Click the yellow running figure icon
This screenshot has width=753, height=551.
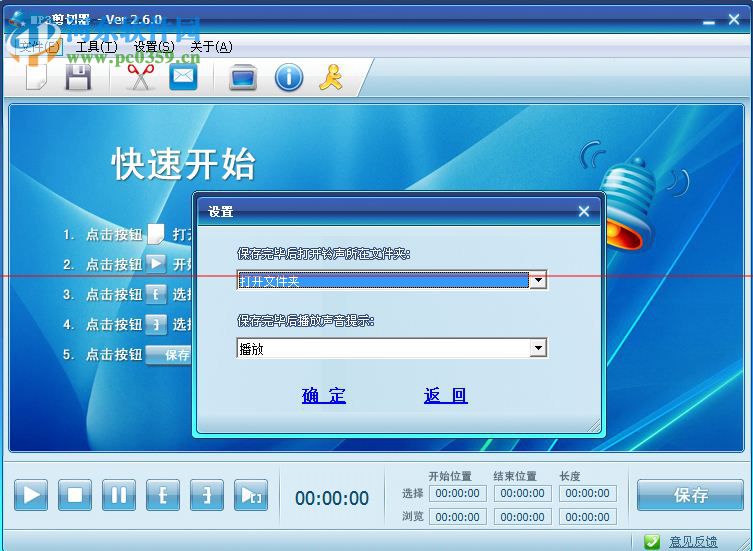pos(331,77)
